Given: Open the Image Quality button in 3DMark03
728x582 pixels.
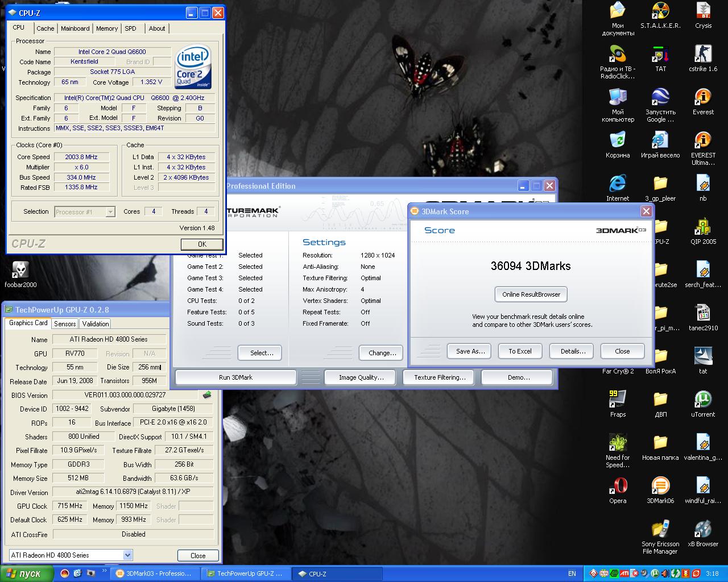Looking at the screenshot, I should tap(361, 377).
